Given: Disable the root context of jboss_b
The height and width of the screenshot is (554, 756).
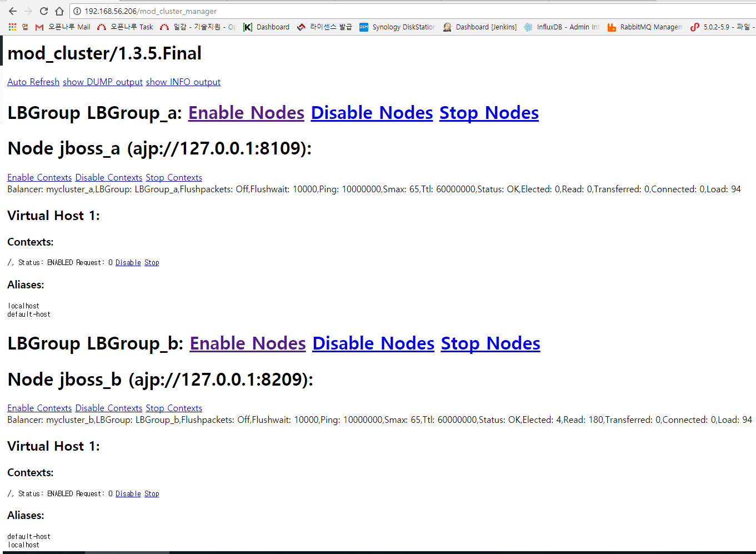Looking at the screenshot, I should [x=128, y=493].
